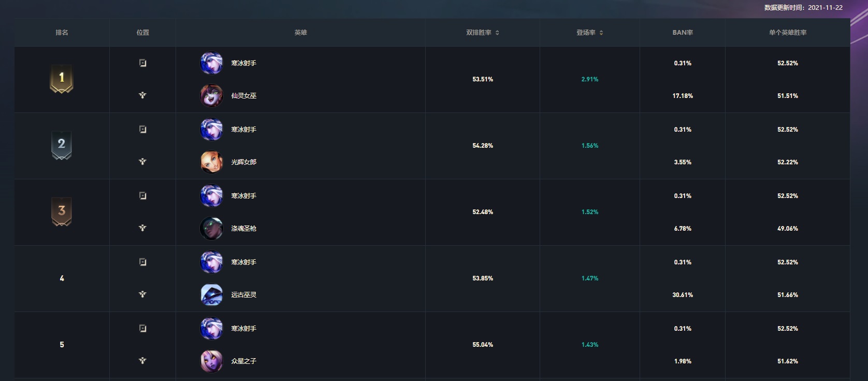Click the 光辉女郎 champion portrait
868x381 pixels.
(x=211, y=162)
